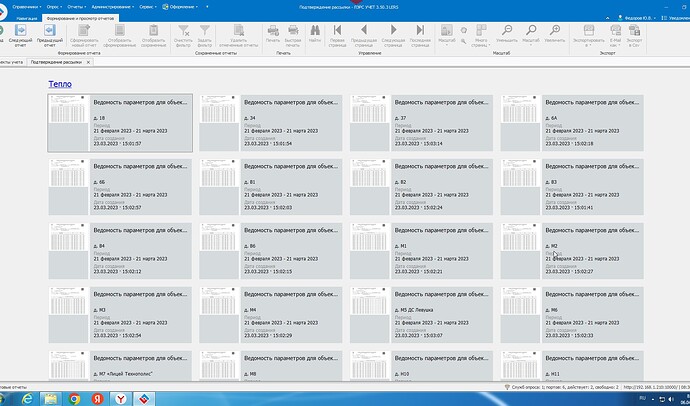Collapse the ribbon with the chevron arrow
This screenshot has height=406, width=690.
(608, 18)
